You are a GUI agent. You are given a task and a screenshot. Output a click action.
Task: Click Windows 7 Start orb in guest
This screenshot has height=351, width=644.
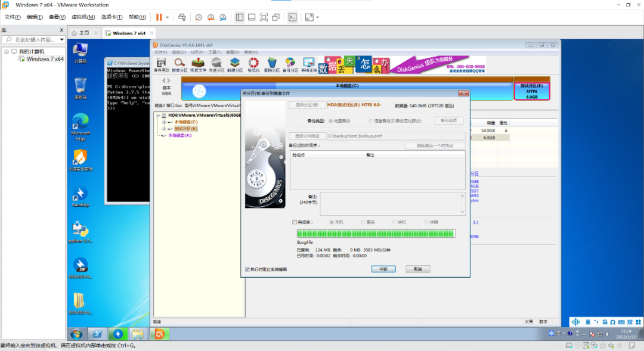pyautogui.click(x=76, y=334)
